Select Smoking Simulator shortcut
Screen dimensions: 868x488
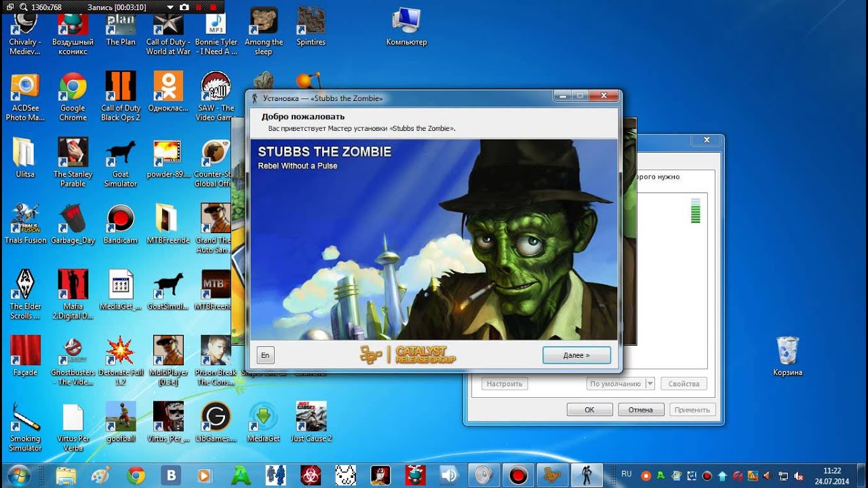coord(25,427)
